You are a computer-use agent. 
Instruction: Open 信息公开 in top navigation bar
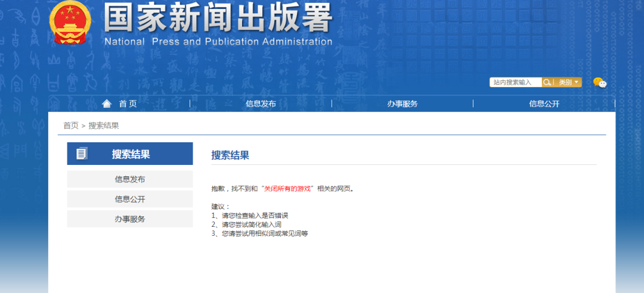pyautogui.click(x=544, y=104)
